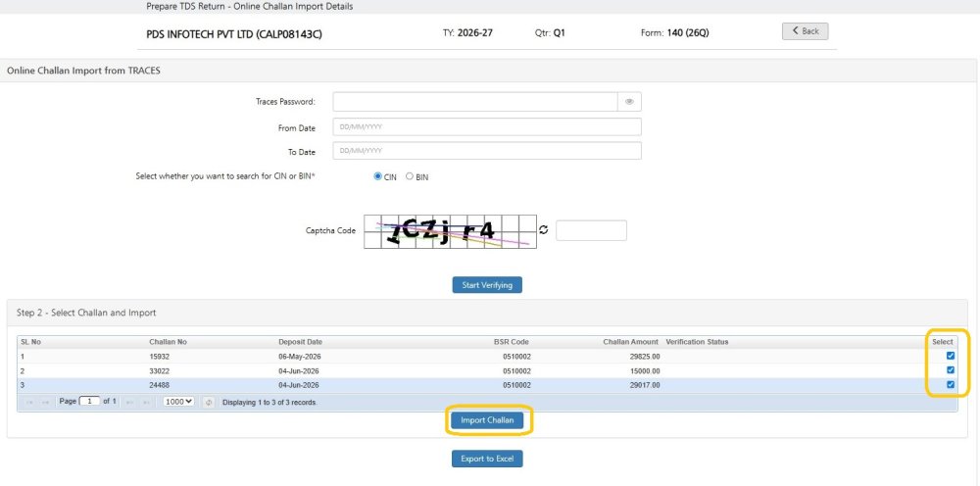Click the Start Verifying button
The height and width of the screenshot is (486, 980).
pyautogui.click(x=487, y=285)
